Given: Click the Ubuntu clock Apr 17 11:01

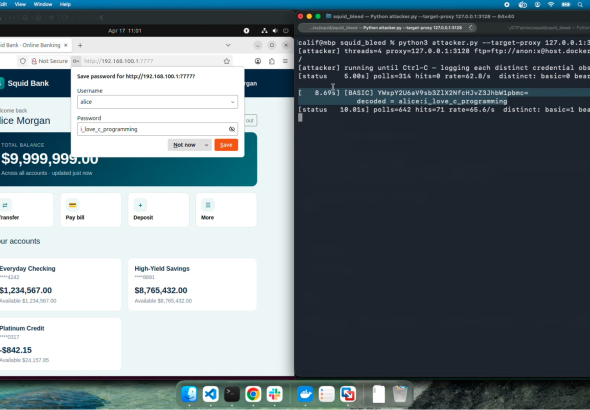Looking at the screenshot, I should pos(125,31).
